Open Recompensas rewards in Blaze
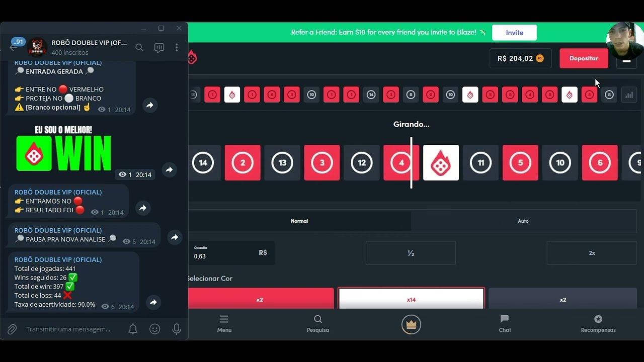The width and height of the screenshot is (644, 362). [598, 324]
